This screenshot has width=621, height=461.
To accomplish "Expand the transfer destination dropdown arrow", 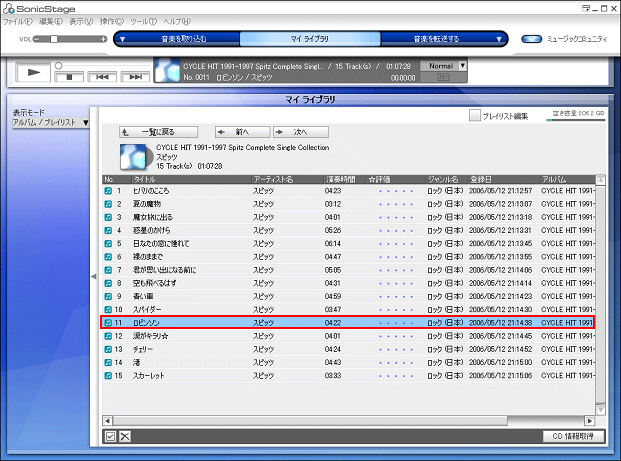I will click(499, 39).
